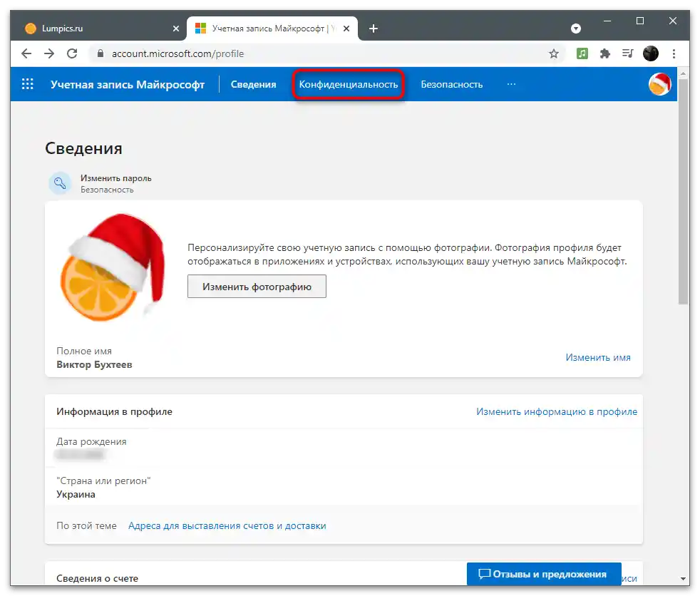700x596 pixels.
Task: Open the Microsoft apps grid launcher
Action: 28,84
